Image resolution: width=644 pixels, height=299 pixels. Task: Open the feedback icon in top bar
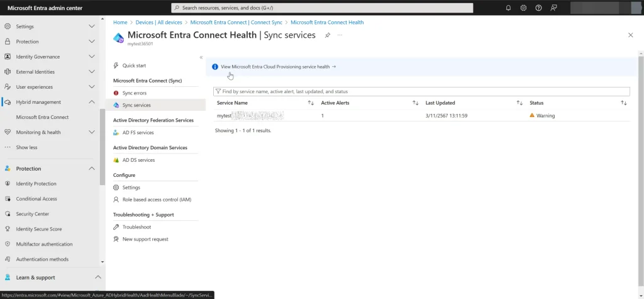click(553, 8)
